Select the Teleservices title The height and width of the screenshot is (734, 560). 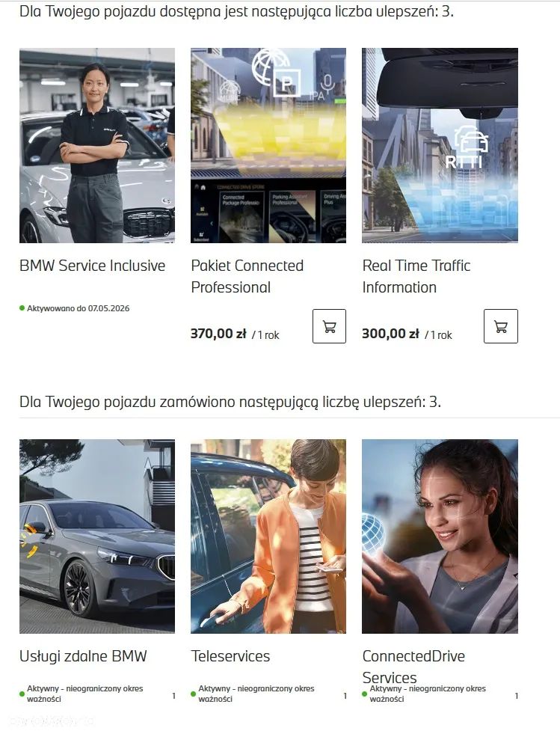point(230,656)
